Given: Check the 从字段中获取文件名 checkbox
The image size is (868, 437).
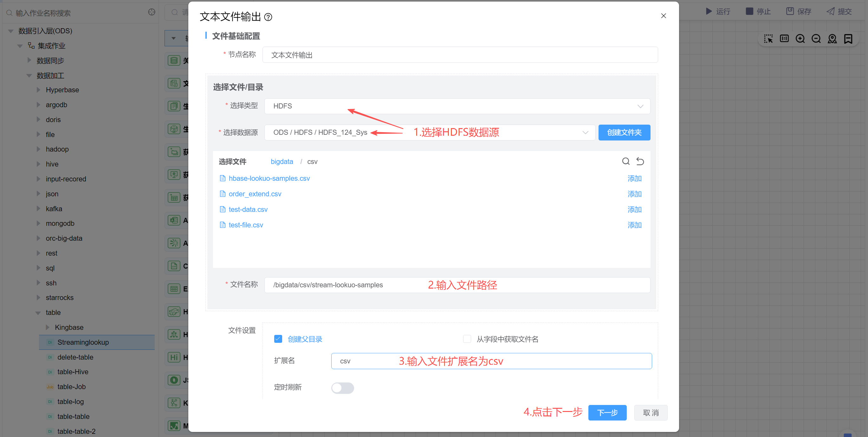Looking at the screenshot, I should point(467,339).
